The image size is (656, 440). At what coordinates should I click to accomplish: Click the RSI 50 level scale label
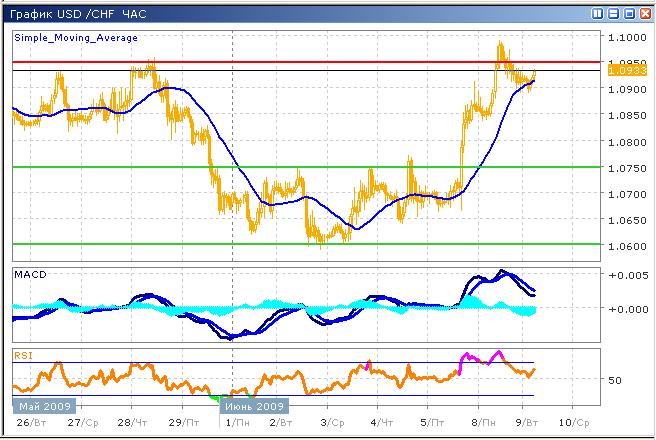614,380
